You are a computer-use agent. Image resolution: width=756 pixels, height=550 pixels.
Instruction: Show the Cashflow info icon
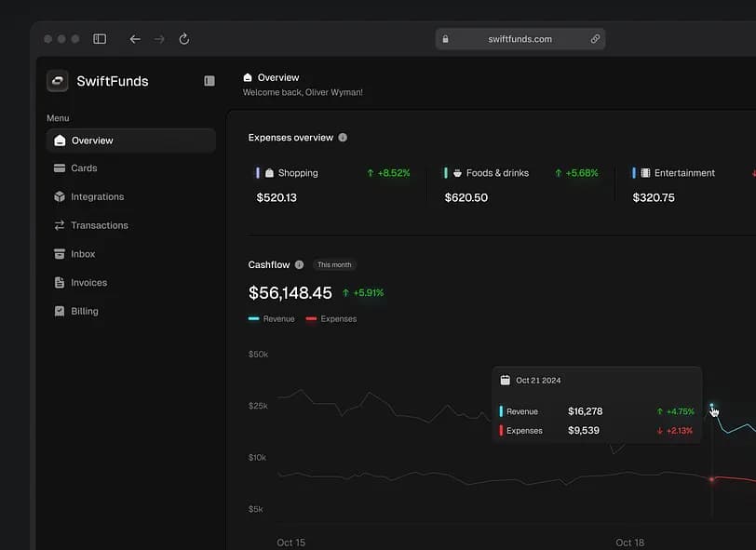[300, 264]
